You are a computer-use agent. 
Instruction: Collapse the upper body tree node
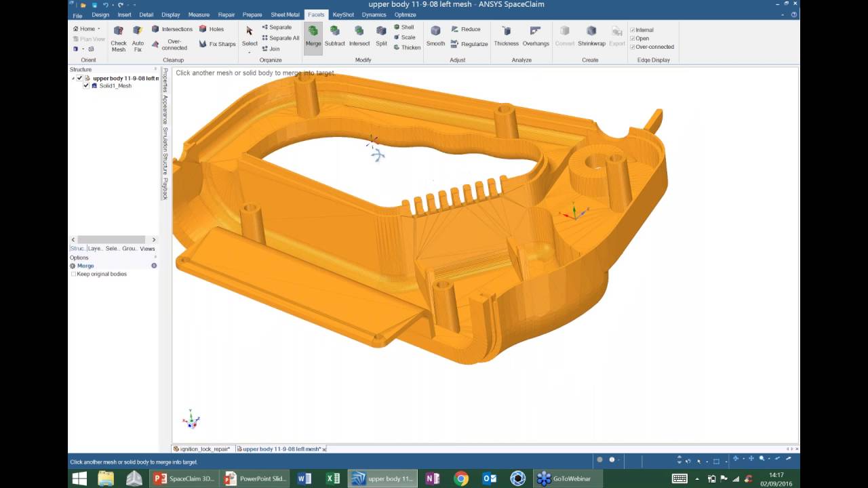coord(73,78)
